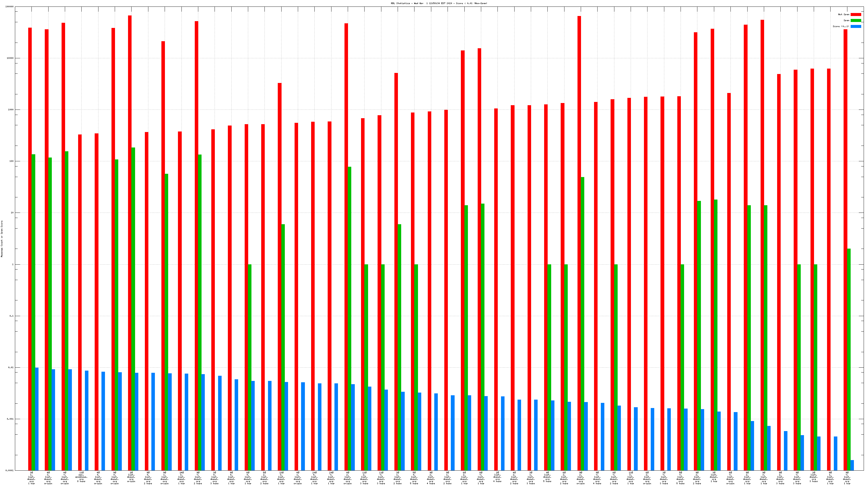Click the 100000 y-axis tick label

click(x=10, y=7)
